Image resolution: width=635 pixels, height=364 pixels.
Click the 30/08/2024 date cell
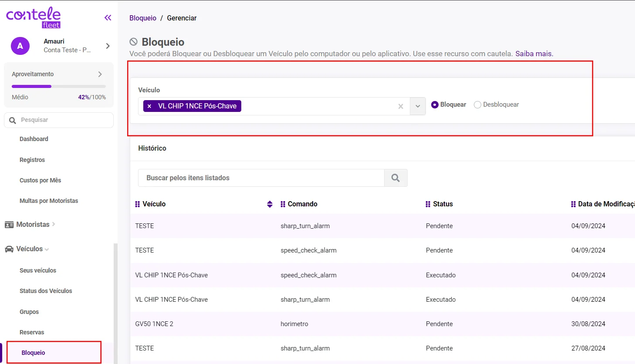pos(588,324)
